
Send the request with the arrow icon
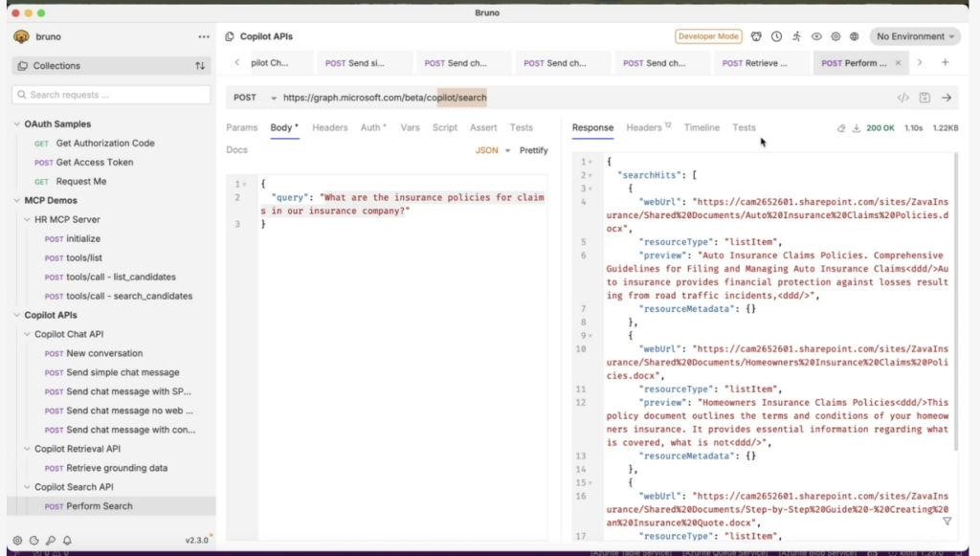coord(947,98)
